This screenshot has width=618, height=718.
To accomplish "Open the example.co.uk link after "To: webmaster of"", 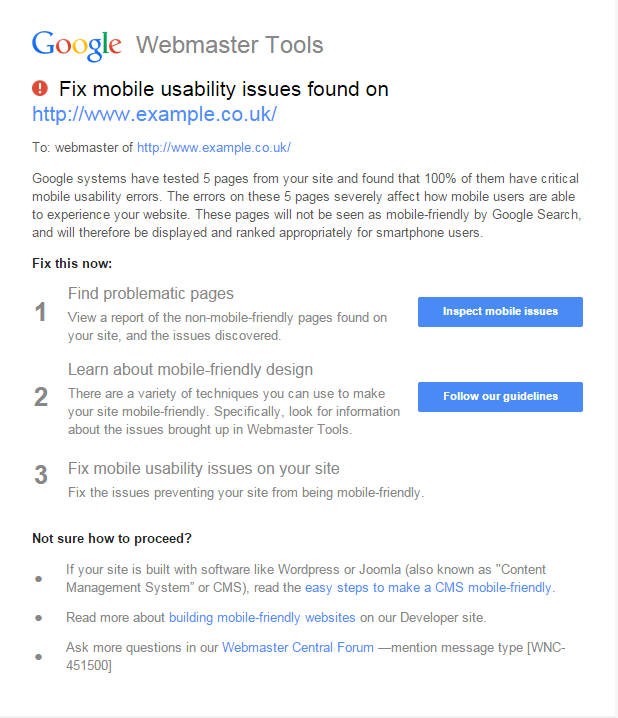I will pyautogui.click(x=214, y=147).
